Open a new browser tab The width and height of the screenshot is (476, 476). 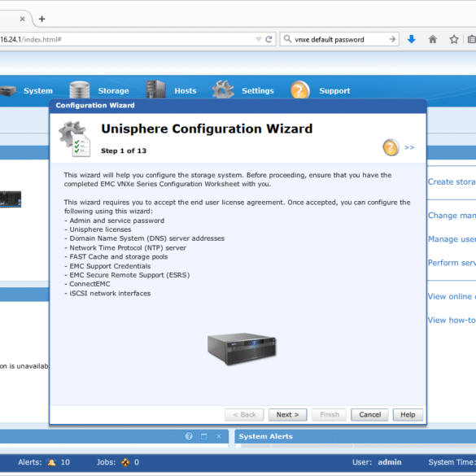pos(41,19)
